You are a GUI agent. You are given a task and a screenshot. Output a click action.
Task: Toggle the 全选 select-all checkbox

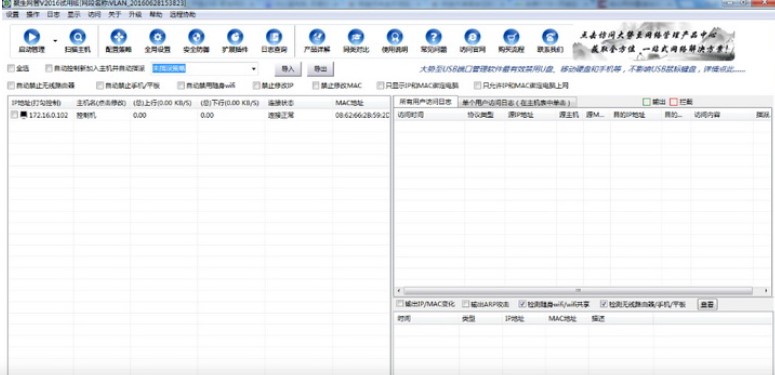[10, 69]
